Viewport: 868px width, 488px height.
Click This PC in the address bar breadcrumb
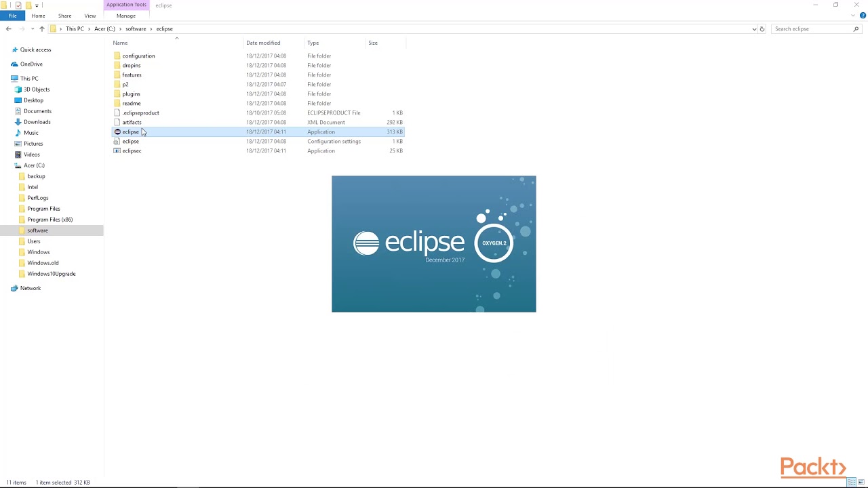coord(75,29)
